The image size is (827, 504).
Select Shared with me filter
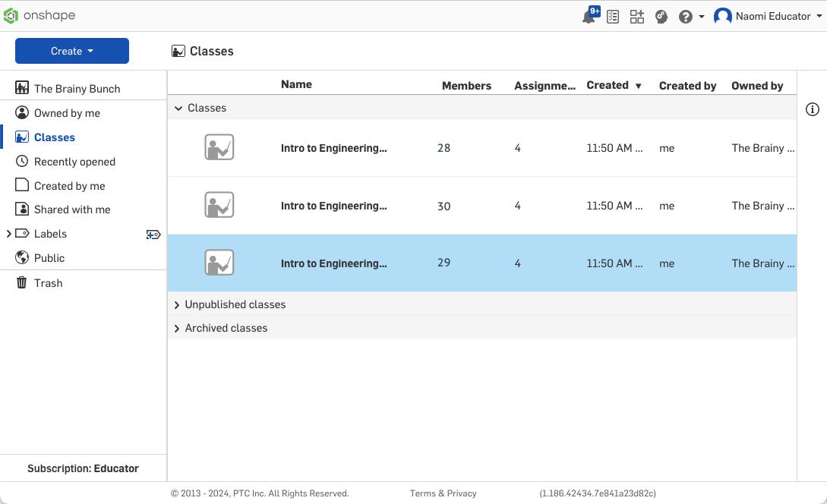(x=72, y=209)
